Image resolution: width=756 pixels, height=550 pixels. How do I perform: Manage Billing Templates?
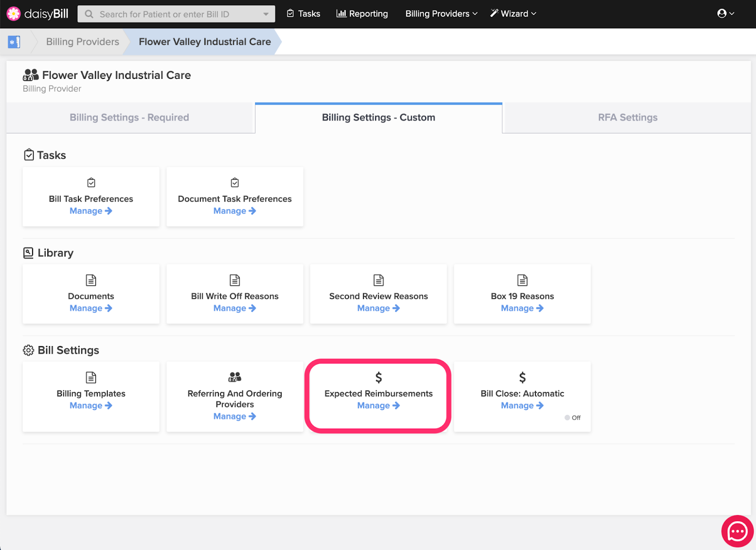[x=91, y=406]
